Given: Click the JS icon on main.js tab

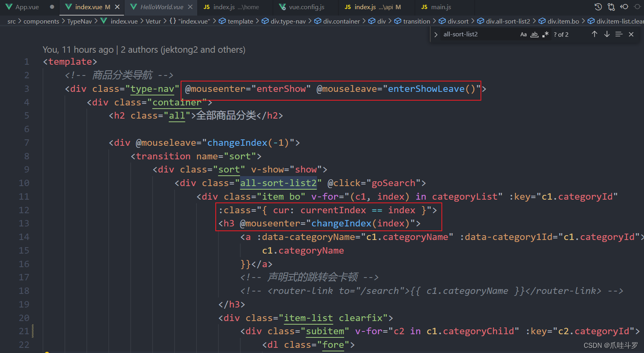Looking at the screenshot, I should pyautogui.click(x=424, y=7).
